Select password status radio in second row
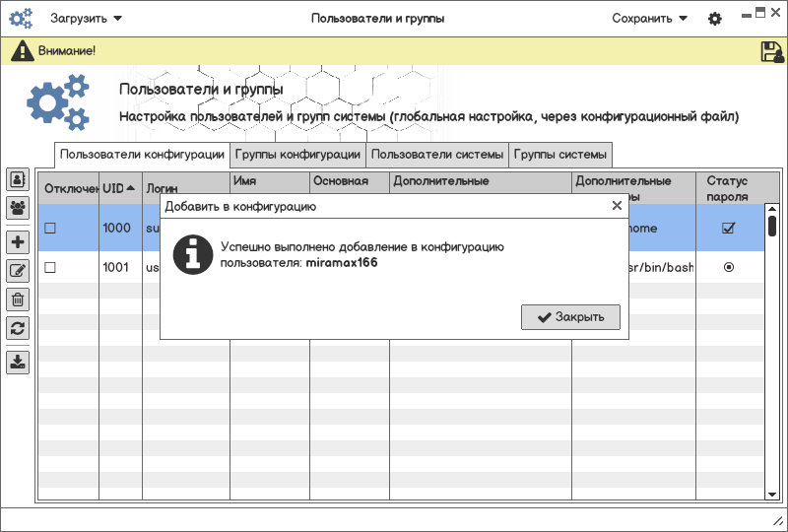The image size is (788, 532). tap(728, 267)
